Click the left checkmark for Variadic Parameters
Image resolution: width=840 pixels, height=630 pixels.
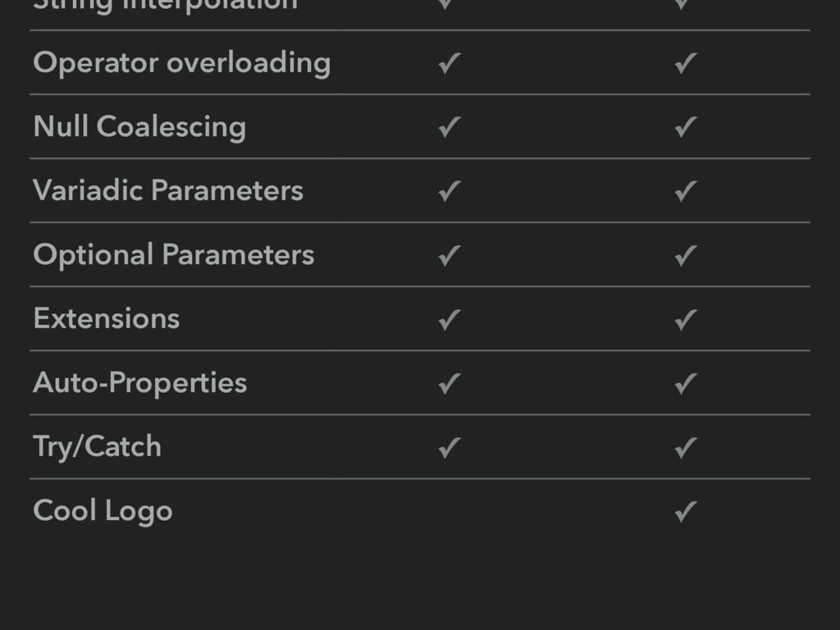[448, 191]
